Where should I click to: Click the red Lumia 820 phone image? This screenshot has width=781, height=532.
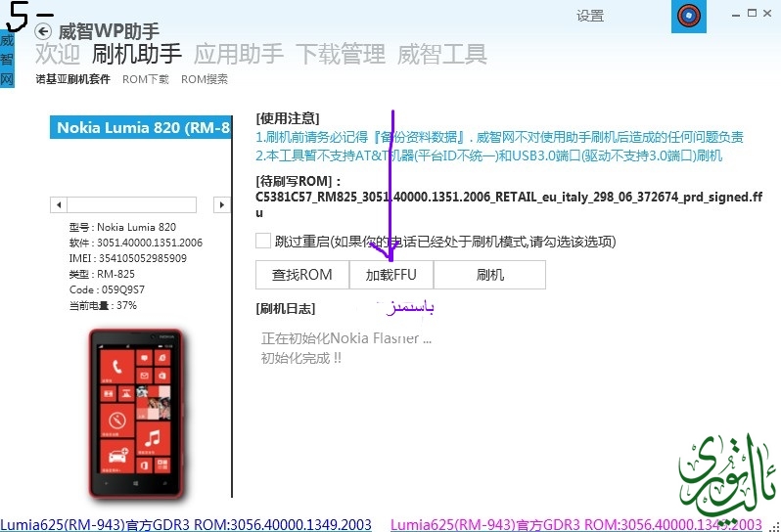[x=136, y=413]
